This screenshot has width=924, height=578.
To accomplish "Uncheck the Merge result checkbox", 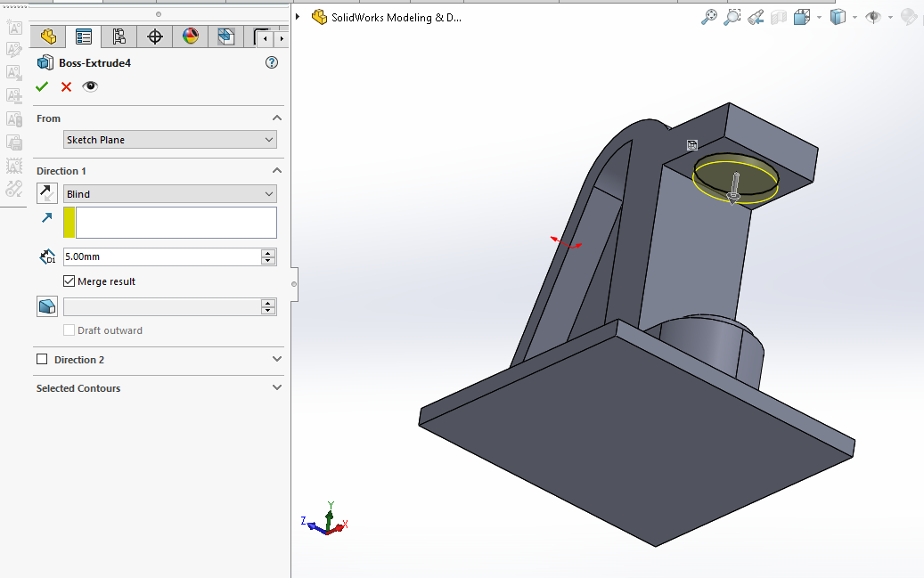I will tap(70, 281).
